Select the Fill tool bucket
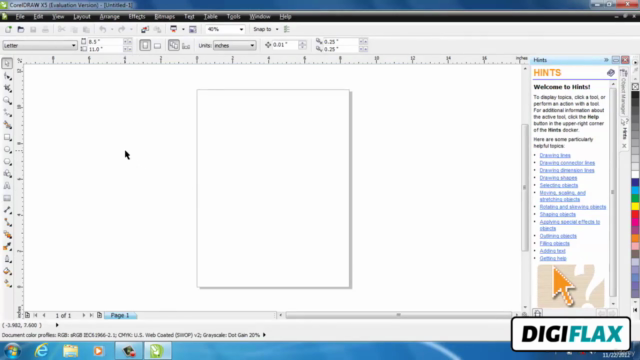 click(7, 271)
